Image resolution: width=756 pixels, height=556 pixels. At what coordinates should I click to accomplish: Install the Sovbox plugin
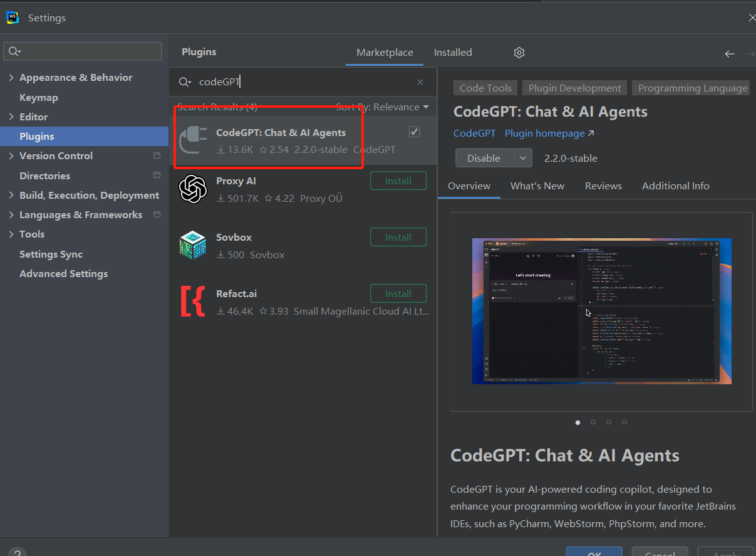point(398,238)
